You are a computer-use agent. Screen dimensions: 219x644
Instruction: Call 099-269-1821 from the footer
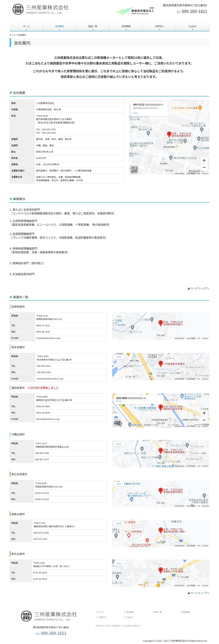pyautogui.click(x=53, y=633)
